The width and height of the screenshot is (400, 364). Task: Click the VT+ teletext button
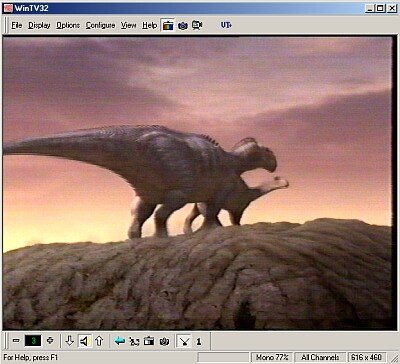tap(226, 25)
